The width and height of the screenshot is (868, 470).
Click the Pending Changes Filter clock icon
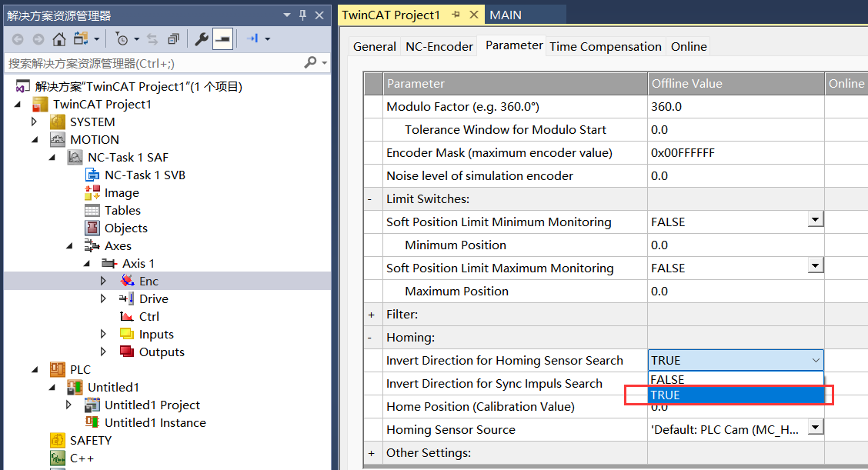tap(122, 39)
